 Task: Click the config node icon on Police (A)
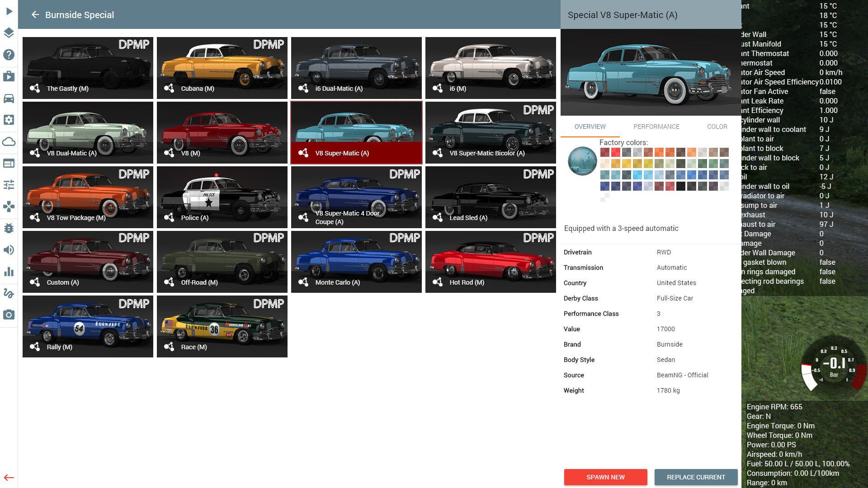click(x=169, y=217)
